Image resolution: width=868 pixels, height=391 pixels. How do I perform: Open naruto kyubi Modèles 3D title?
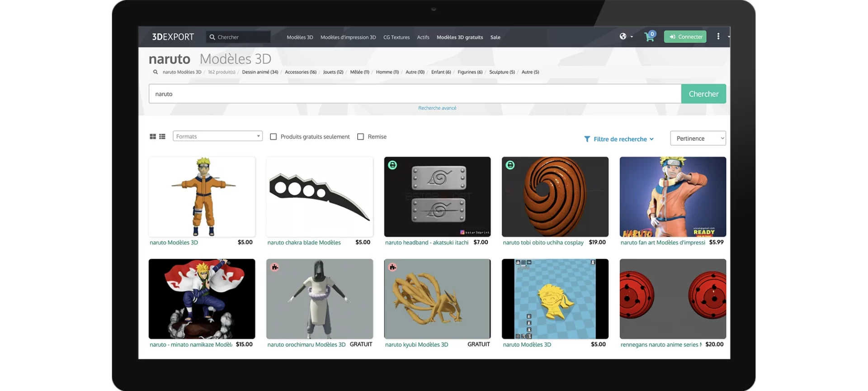416,345
